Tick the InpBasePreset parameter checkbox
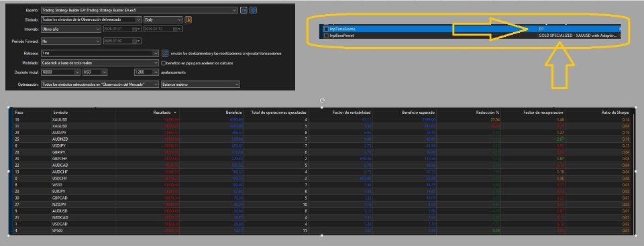The height and width of the screenshot is (246, 644). (326, 36)
